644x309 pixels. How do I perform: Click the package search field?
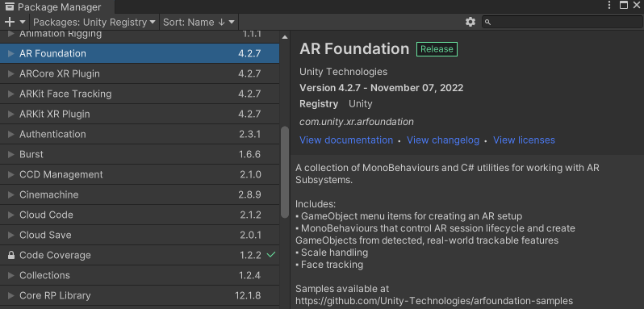562,22
